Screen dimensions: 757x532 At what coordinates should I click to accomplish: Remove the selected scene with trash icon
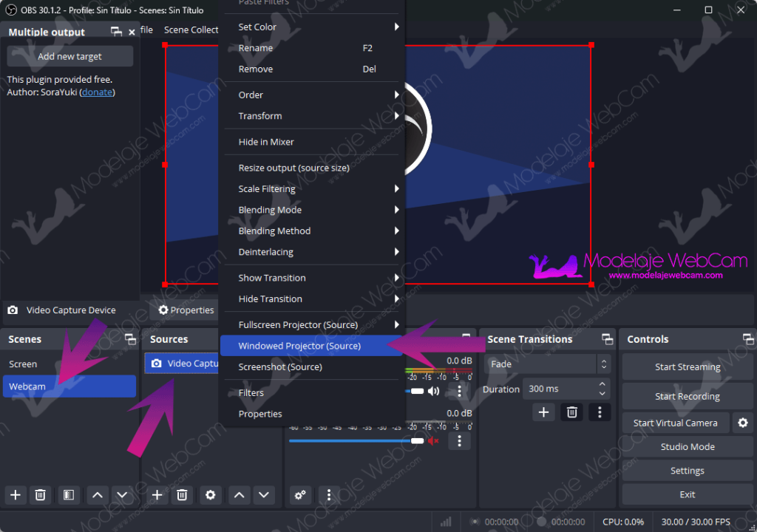coord(40,495)
